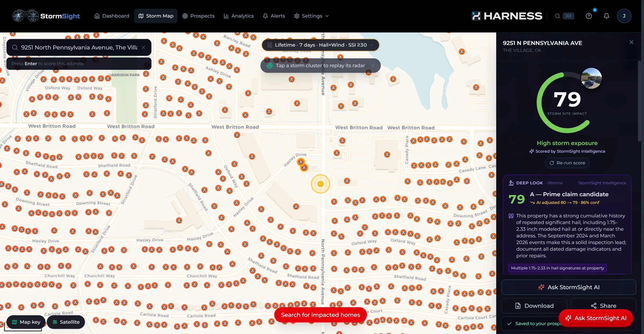Open the Alerts section
Viewport: 644px width, 334px height.
tap(274, 16)
